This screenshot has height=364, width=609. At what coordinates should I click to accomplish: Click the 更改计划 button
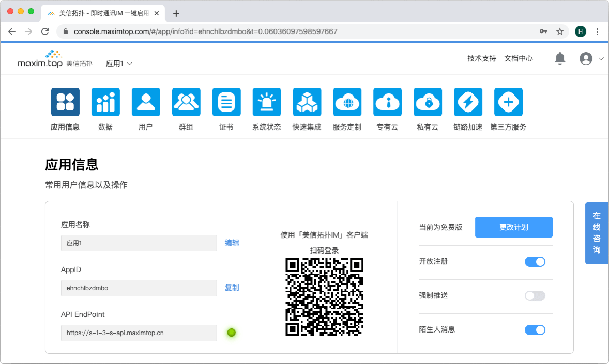tap(513, 227)
